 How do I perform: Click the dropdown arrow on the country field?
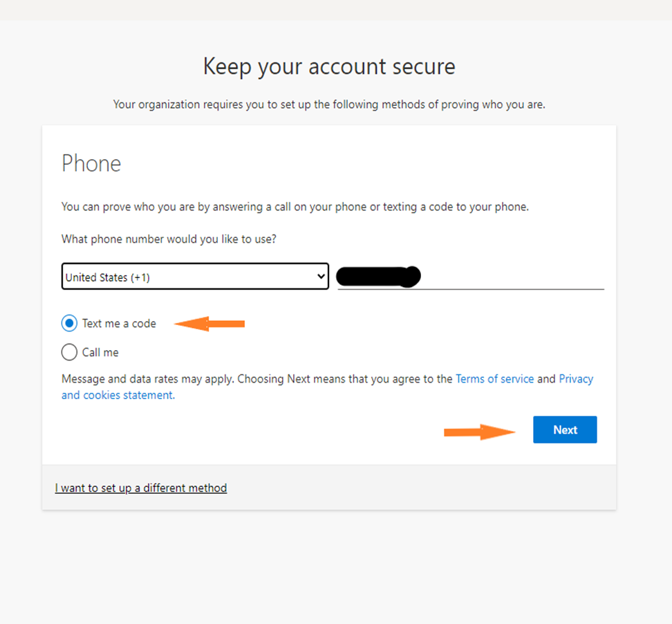click(320, 276)
